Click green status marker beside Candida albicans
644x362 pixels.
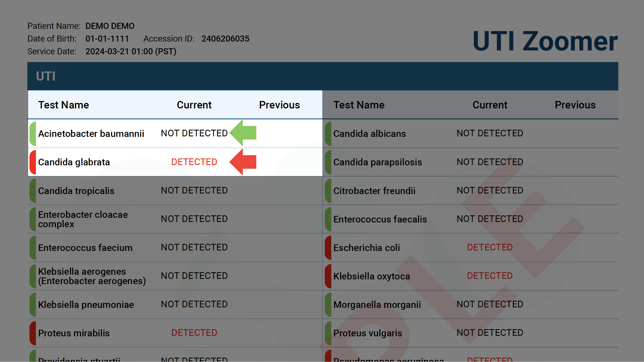pos(328,134)
